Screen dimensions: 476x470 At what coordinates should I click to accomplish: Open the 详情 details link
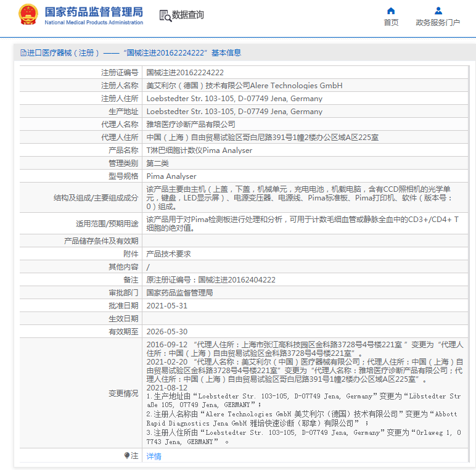coord(154,456)
